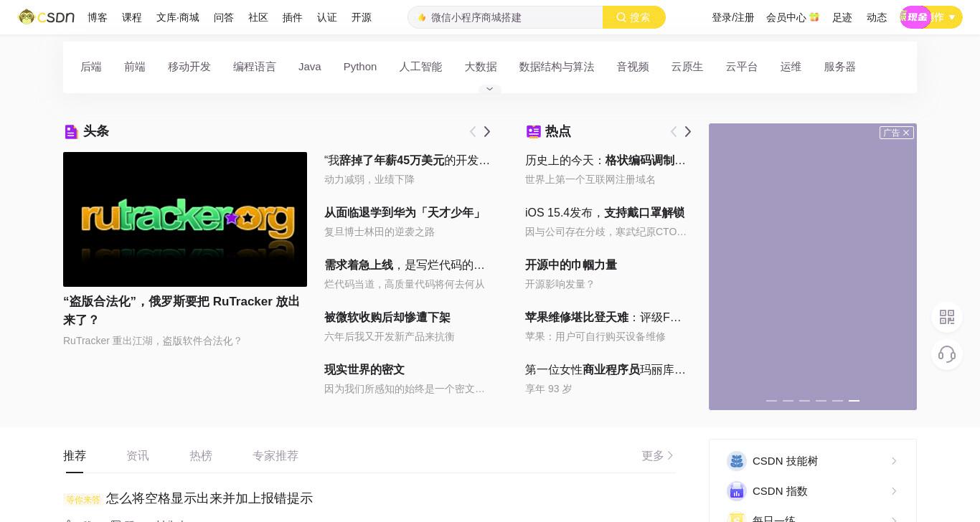
Task: Show next items with right arrow in 热点
Action: click(x=688, y=131)
